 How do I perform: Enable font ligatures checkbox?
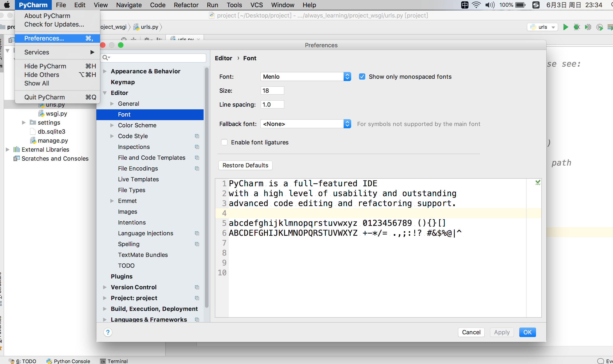(x=224, y=142)
